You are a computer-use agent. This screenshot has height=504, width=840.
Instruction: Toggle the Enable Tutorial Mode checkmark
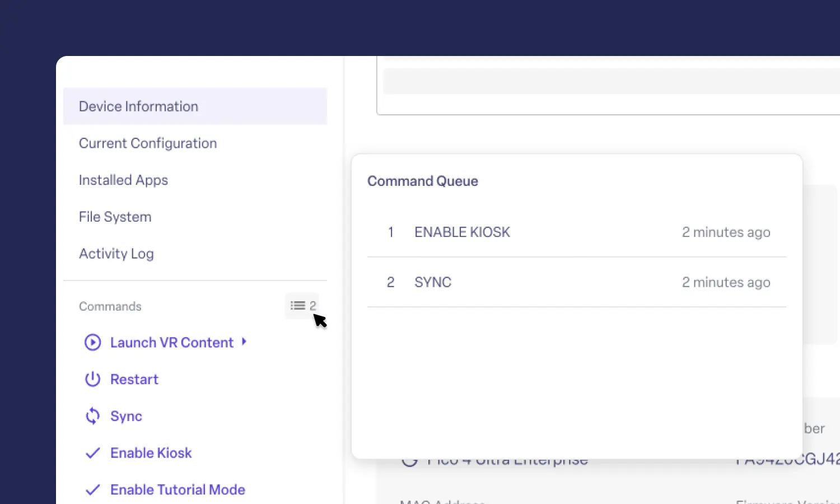(92, 490)
